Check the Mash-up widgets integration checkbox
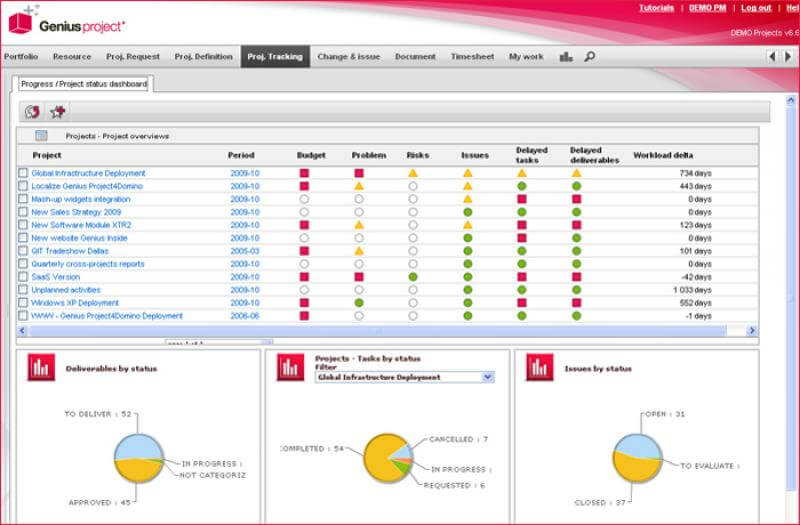The height and width of the screenshot is (525, 800). click(x=23, y=199)
